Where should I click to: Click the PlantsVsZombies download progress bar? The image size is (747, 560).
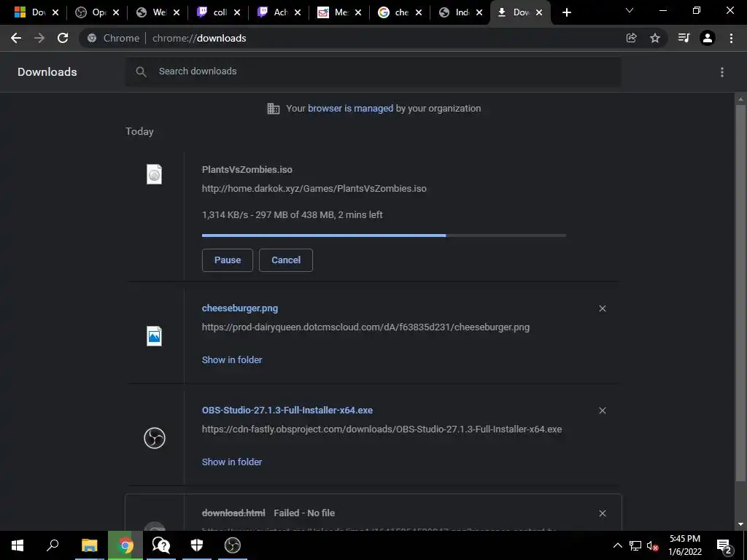384,236
